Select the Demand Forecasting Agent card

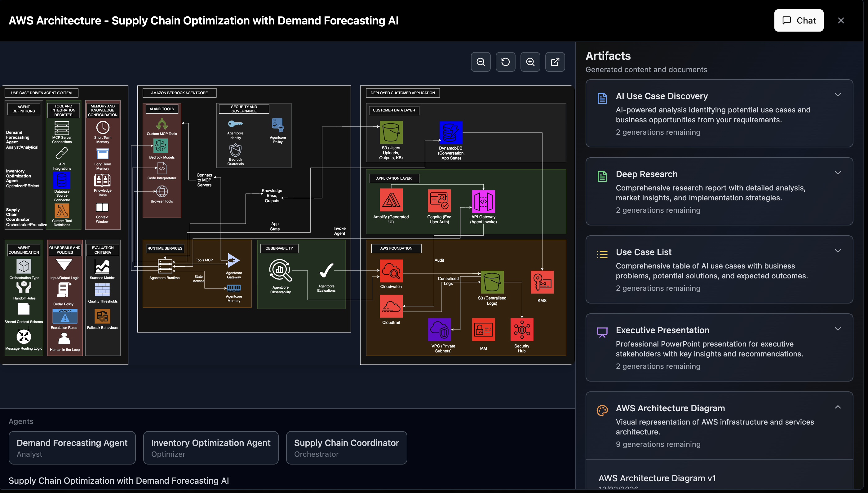click(x=72, y=447)
